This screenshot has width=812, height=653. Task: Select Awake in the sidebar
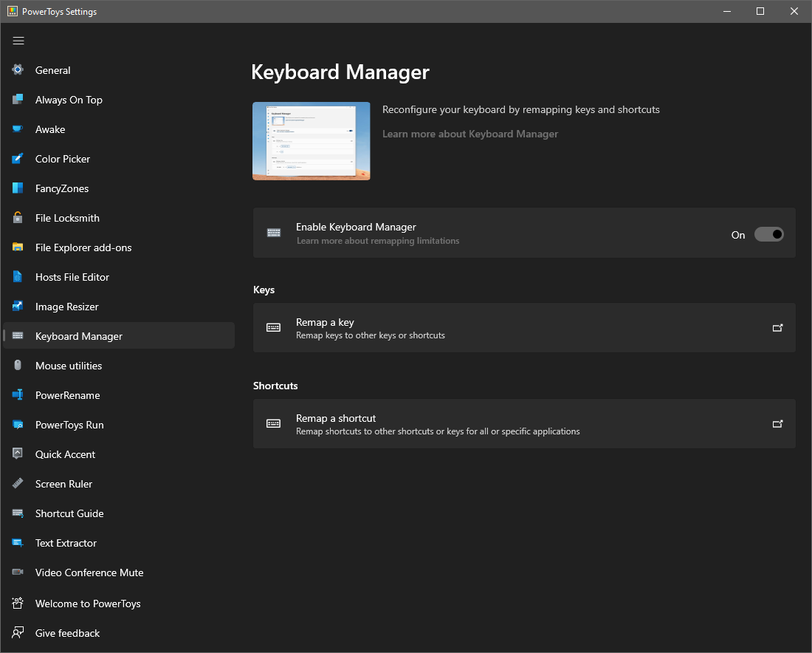tap(119, 129)
